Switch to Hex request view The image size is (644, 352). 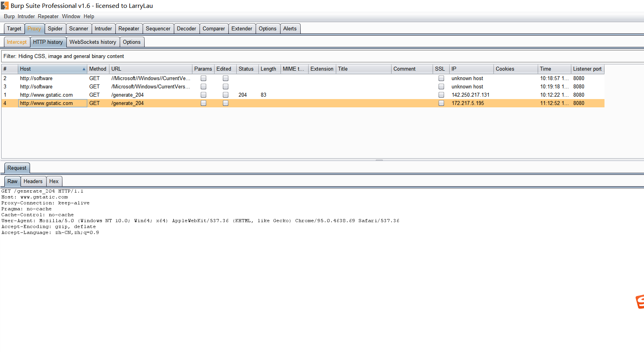coord(54,181)
